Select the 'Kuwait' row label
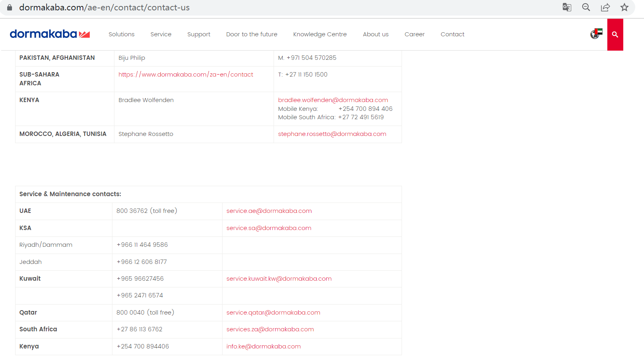The height and width of the screenshot is (362, 644). point(30,279)
